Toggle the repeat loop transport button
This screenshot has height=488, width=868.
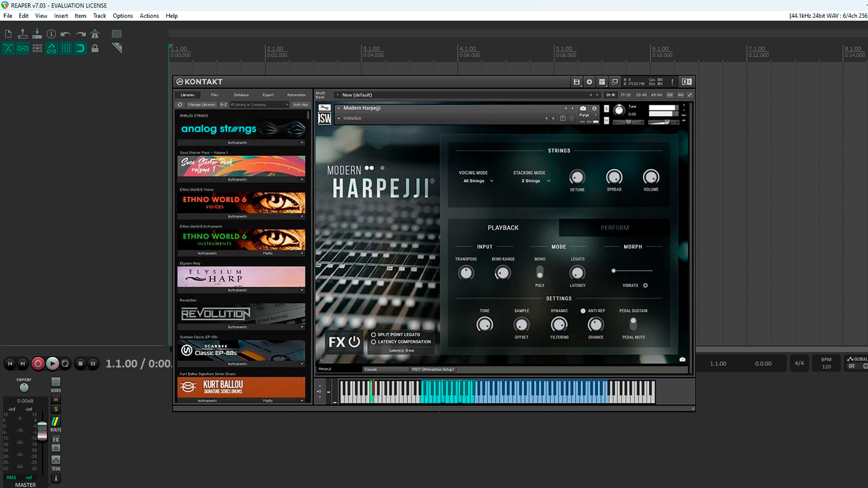pyautogui.click(x=65, y=363)
